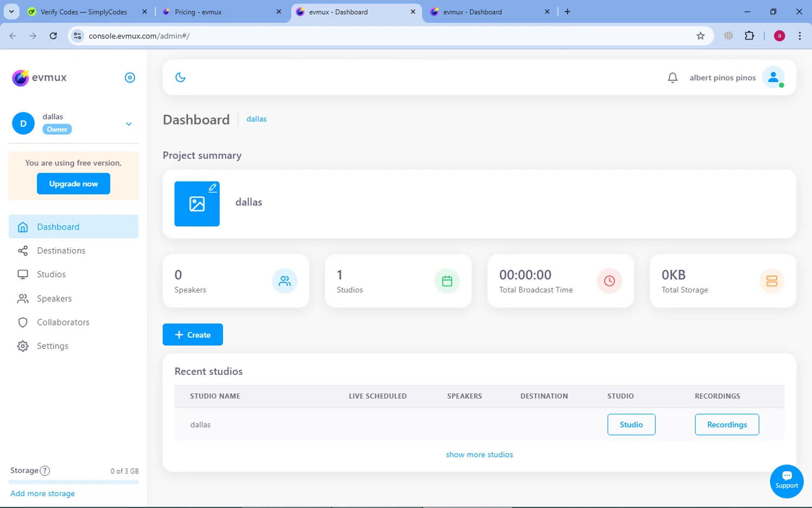The height and width of the screenshot is (508, 812).
Task: Click the storage usage progress bar
Action: pos(74,481)
